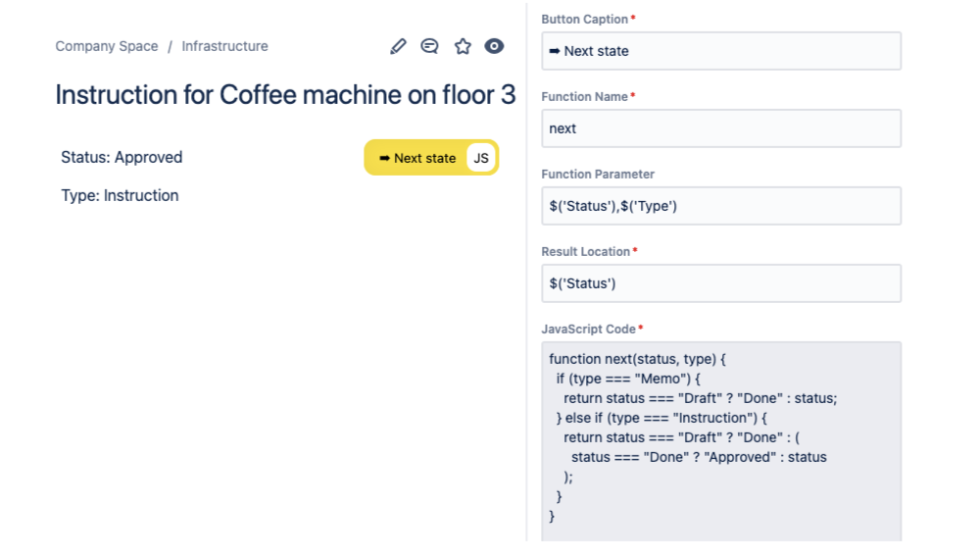This screenshot has height=558, width=980.
Task: Click the 'Type: Instruction' line
Action: (120, 195)
